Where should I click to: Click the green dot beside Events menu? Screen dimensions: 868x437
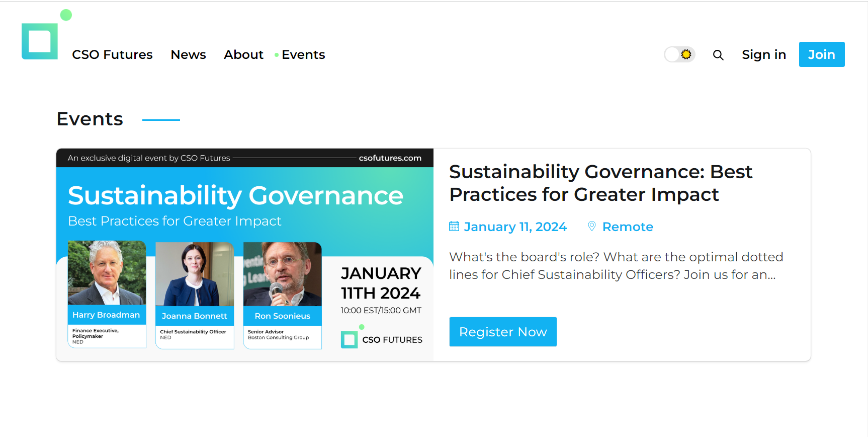pyautogui.click(x=277, y=55)
